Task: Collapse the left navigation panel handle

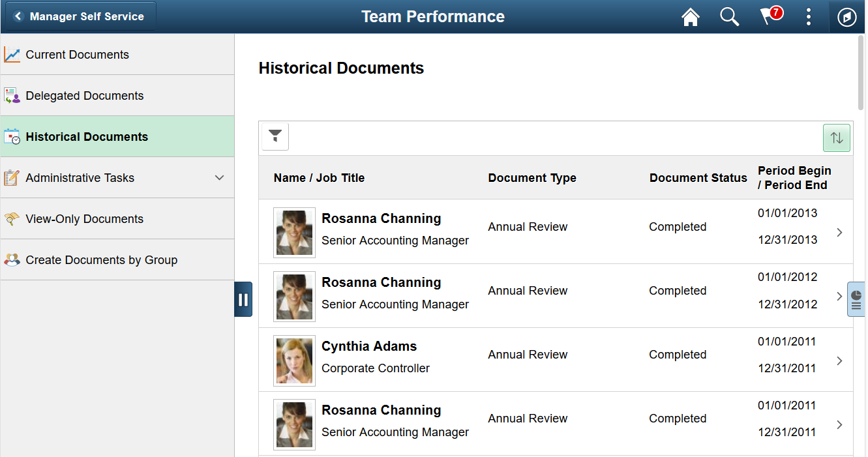Action: [243, 299]
